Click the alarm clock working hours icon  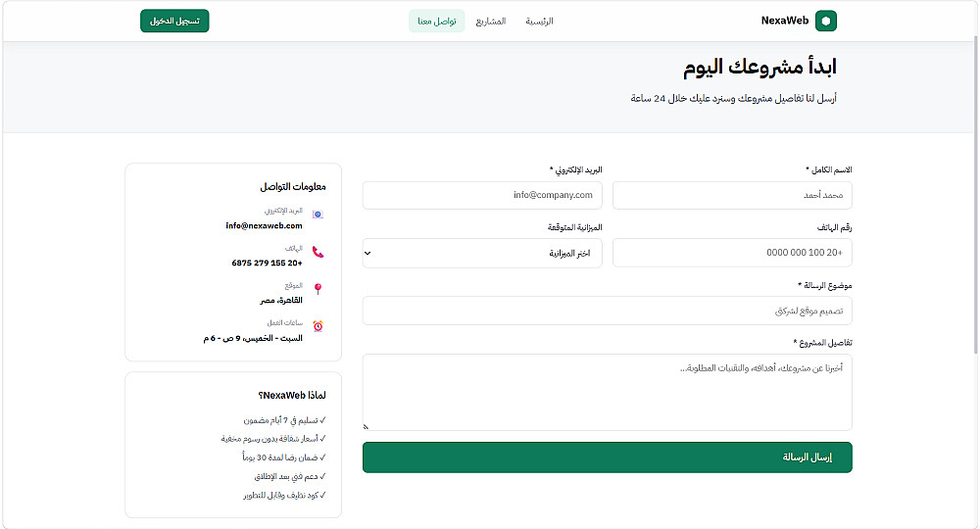(x=318, y=326)
